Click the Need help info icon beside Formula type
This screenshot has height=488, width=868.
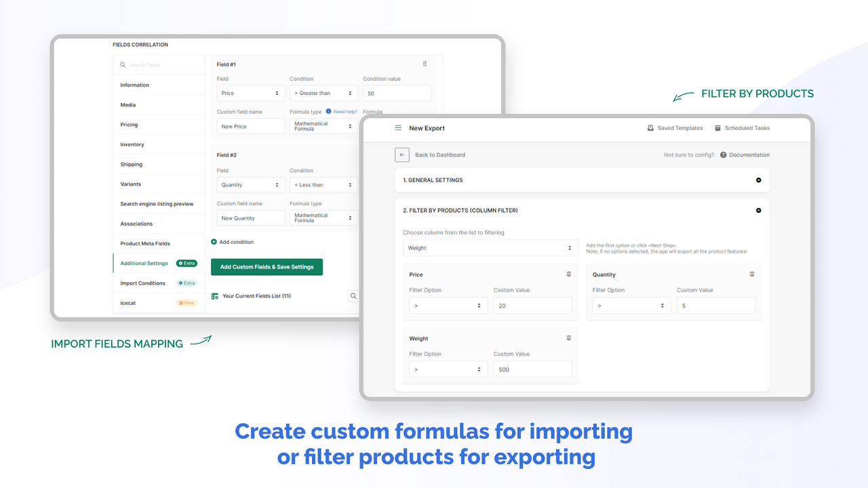click(329, 111)
